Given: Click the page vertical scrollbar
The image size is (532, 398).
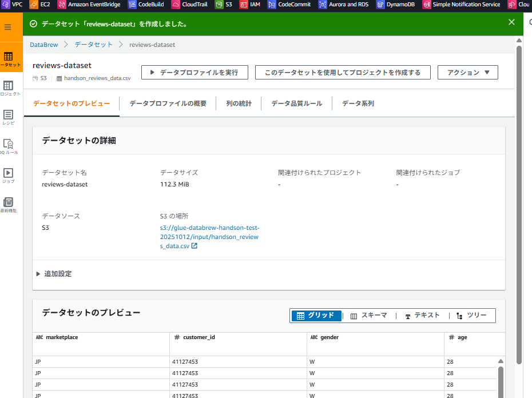Looking at the screenshot, I should tap(519, 204).
